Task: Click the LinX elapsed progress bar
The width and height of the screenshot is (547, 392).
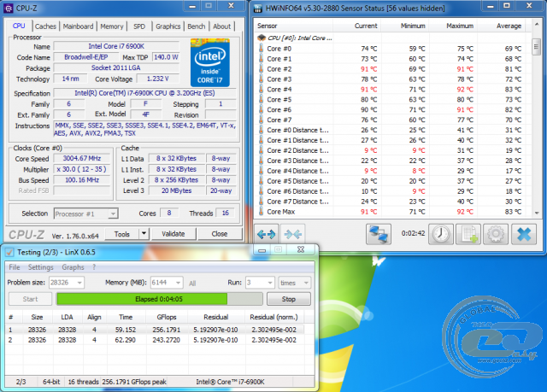Action: 160,299
